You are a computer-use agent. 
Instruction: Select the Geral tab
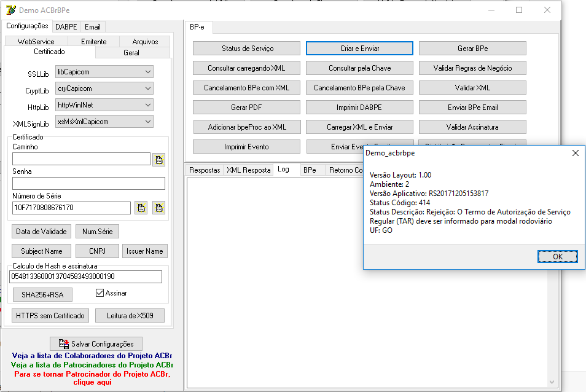131,53
